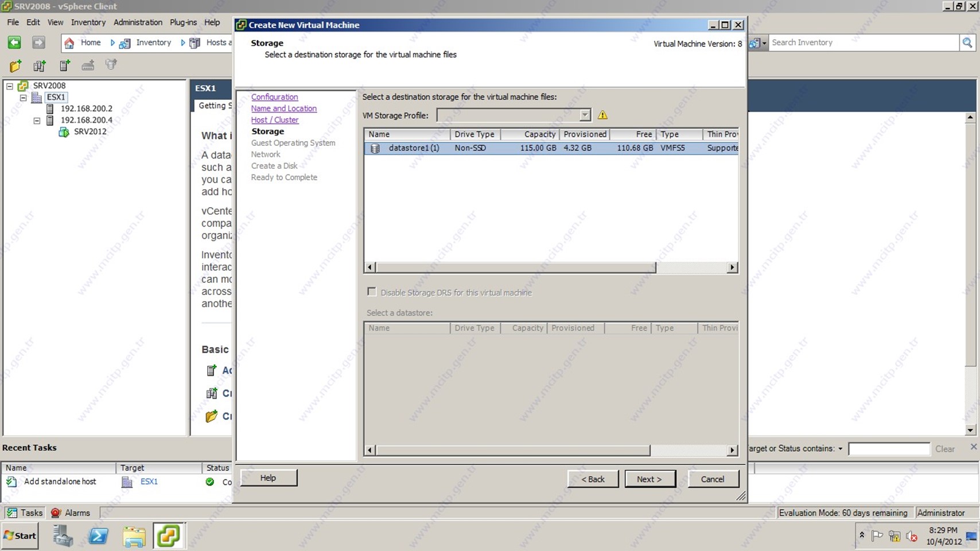Open the File menu
The width and height of the screenshot is (980, 551).
coord(13,22)
